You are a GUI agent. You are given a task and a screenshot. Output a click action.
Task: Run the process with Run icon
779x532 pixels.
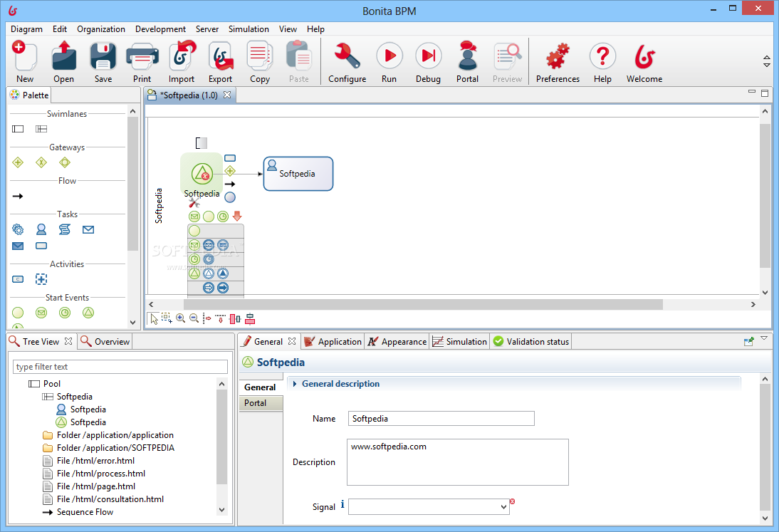pyautogui.click(x=389, y=56)
